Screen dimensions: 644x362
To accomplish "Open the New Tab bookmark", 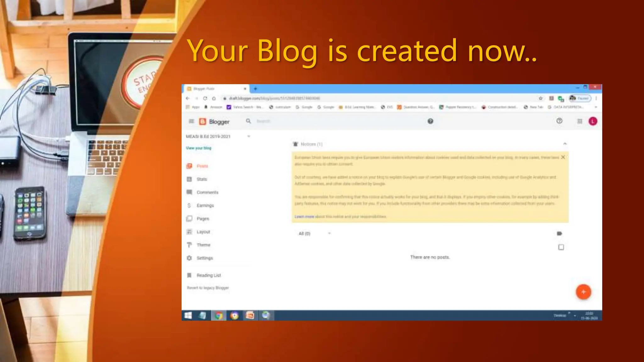I will point(534,107).
